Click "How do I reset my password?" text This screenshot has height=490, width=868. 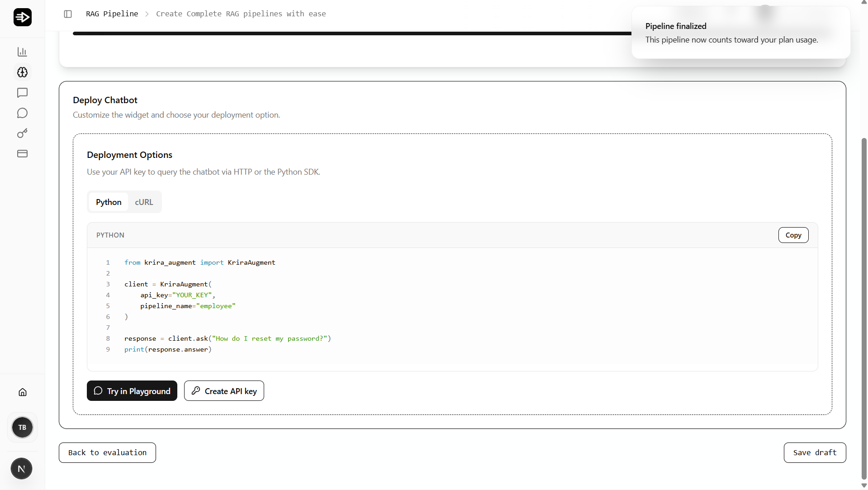pyautogui.click(x=270, y=338)
